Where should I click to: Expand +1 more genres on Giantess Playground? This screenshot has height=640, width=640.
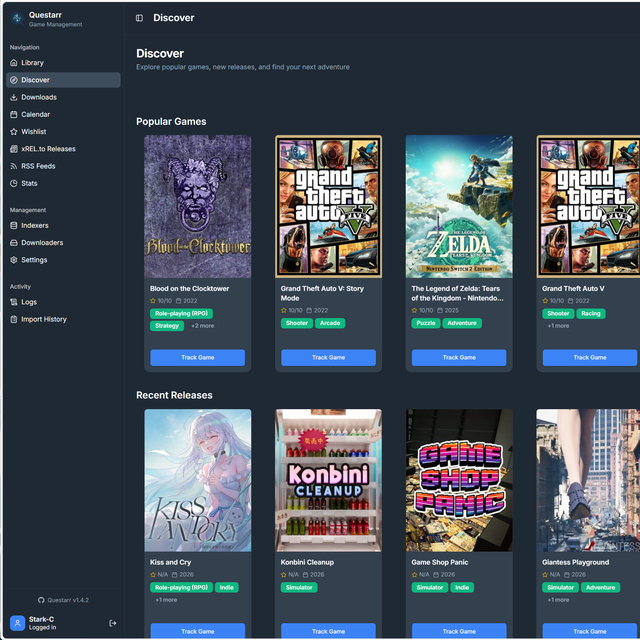558,600
